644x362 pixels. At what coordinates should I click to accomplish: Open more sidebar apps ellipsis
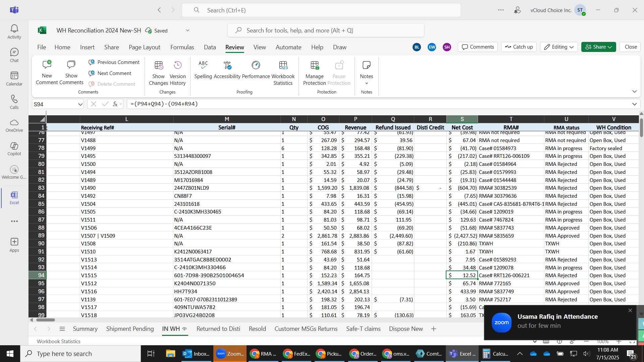(14, 221)
